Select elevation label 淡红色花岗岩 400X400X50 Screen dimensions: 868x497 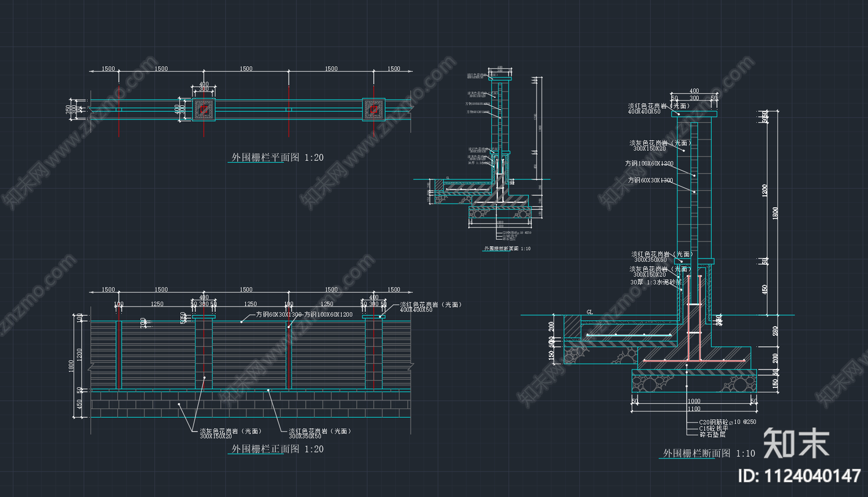(x=431, y=307)
